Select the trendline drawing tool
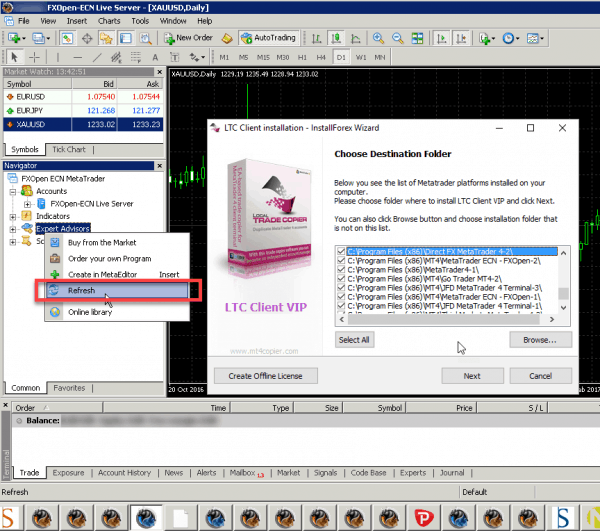This screenshot has width=600, height=531. (97, 57)
